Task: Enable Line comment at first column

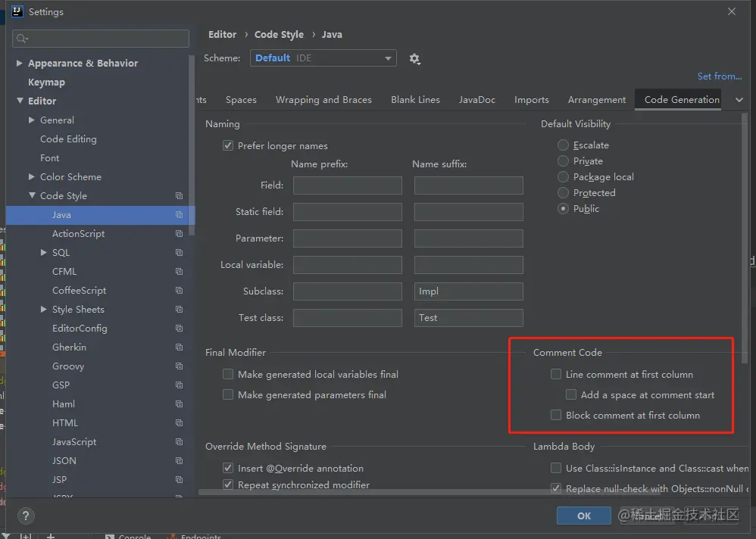Action: coord(556,374)
